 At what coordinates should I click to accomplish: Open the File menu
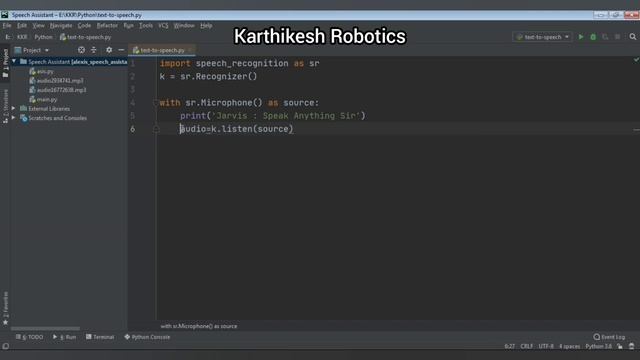[x=7, y=25]
